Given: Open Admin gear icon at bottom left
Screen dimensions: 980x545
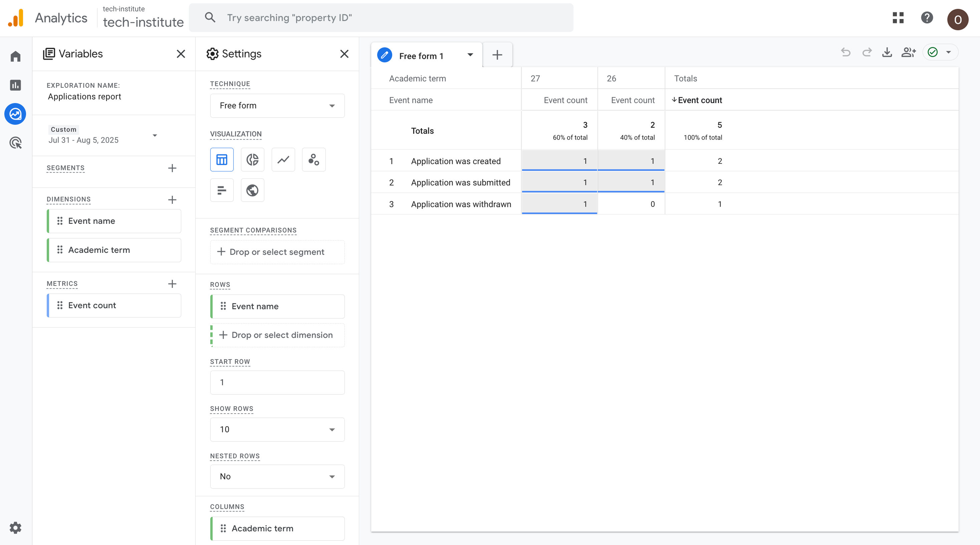Looking at the screenshot, I should [x=15, y=528].
